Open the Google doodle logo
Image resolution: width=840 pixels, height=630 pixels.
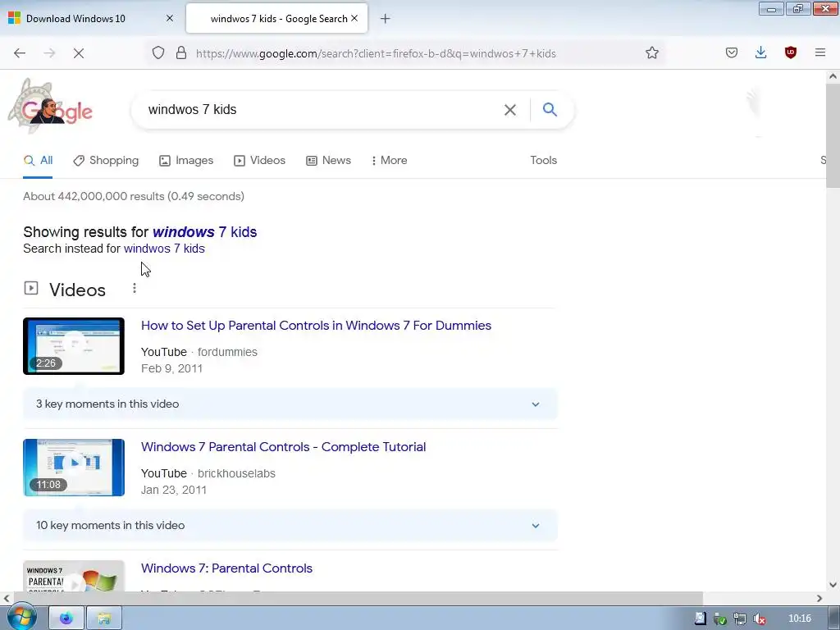50,106
